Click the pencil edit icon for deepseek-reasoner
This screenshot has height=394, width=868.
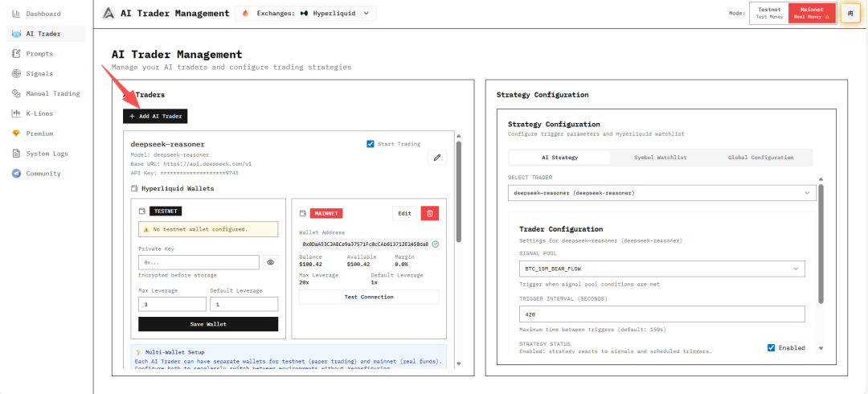(436, 158)
